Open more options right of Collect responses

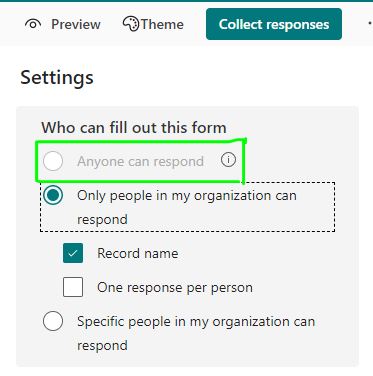370,24
